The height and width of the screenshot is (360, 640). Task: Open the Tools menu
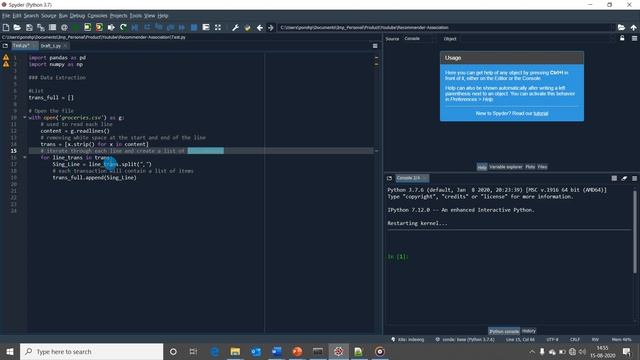click(136, 16)
